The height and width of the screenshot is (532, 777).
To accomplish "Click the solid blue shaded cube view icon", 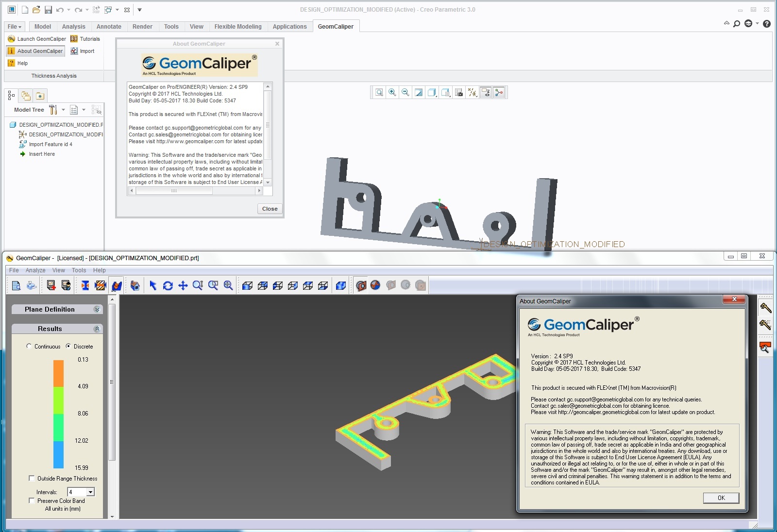I will click(341, 285).
